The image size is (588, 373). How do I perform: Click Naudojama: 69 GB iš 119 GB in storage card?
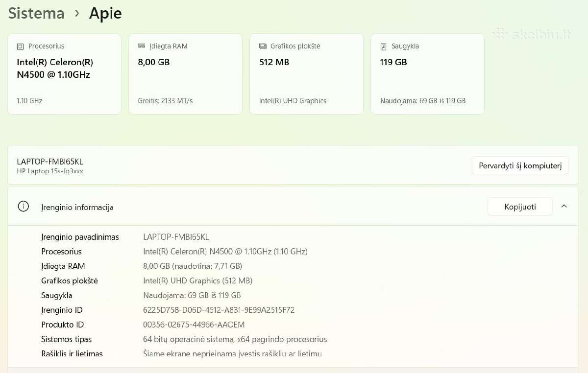(x=423, y=101)
